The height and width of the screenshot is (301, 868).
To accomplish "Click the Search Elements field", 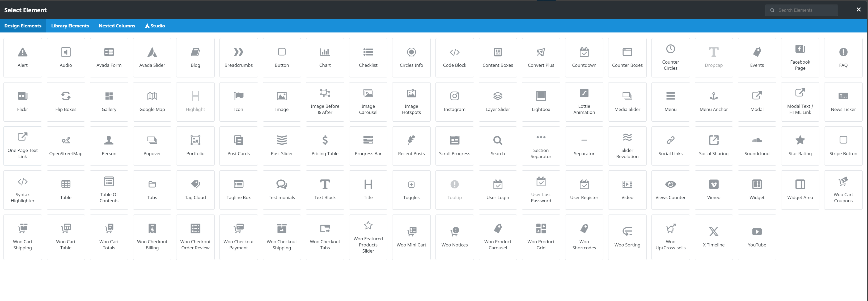I will pyautogui.click(x=805, y=10).
